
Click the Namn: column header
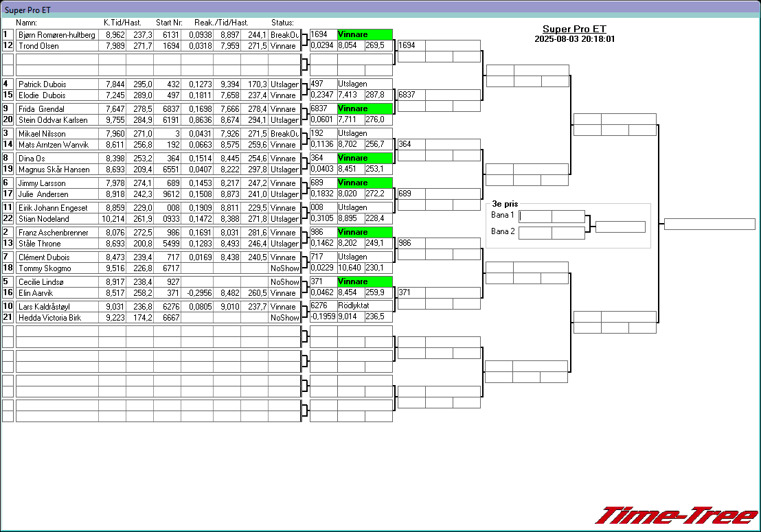(x=26, y=23)
